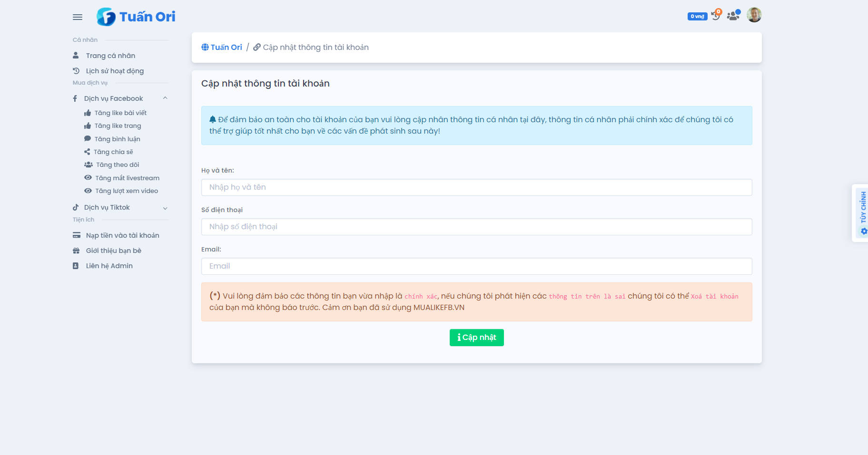Select Tăng lượt xem video
This screenshot has height=455, width=868.
127,191
